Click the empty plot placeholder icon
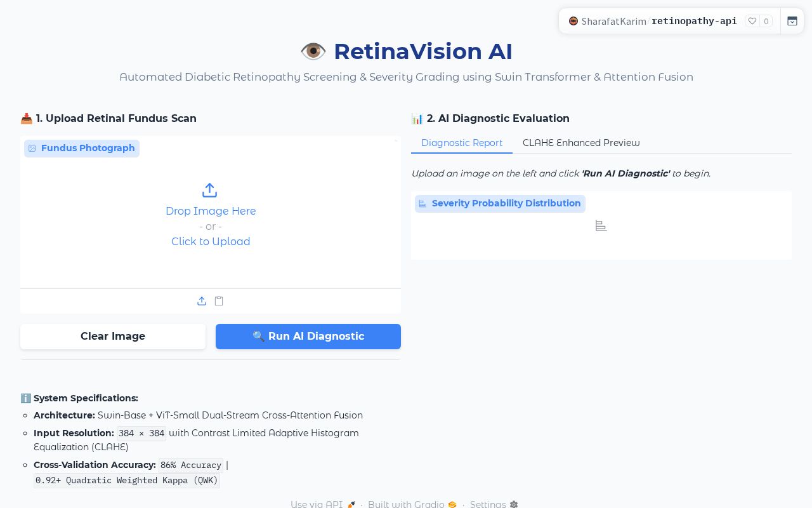 (601, 226)
